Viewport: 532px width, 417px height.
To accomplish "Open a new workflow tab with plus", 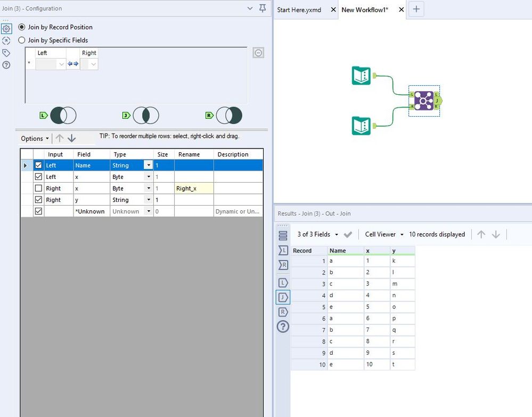I will click(416, 9).
